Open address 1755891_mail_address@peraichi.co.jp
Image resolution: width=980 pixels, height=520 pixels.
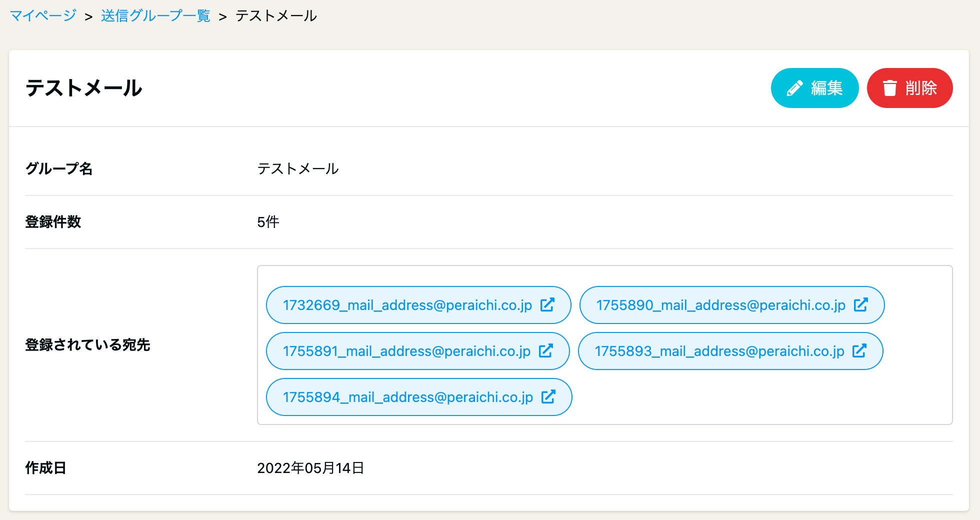pos(417,351)
